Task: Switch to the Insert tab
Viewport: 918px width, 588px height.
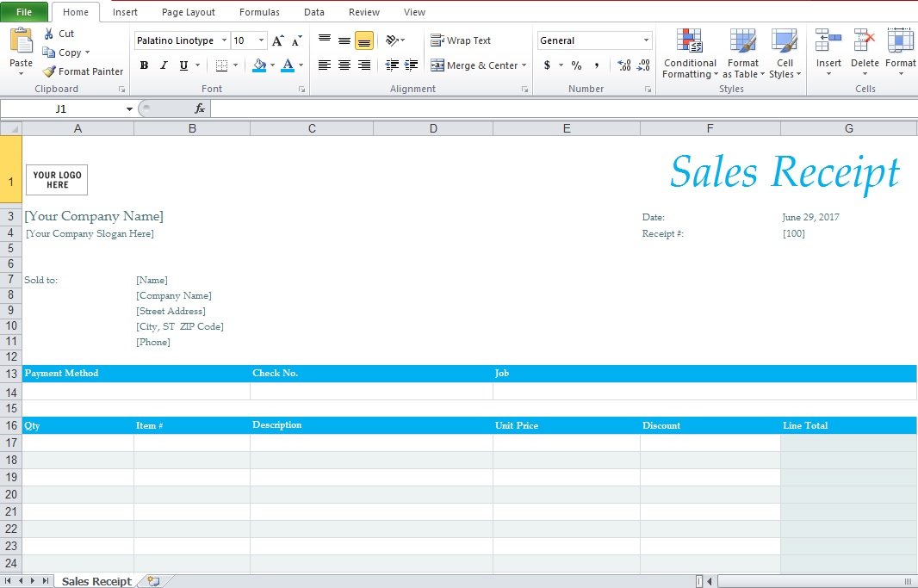Action: coord(125,12)
